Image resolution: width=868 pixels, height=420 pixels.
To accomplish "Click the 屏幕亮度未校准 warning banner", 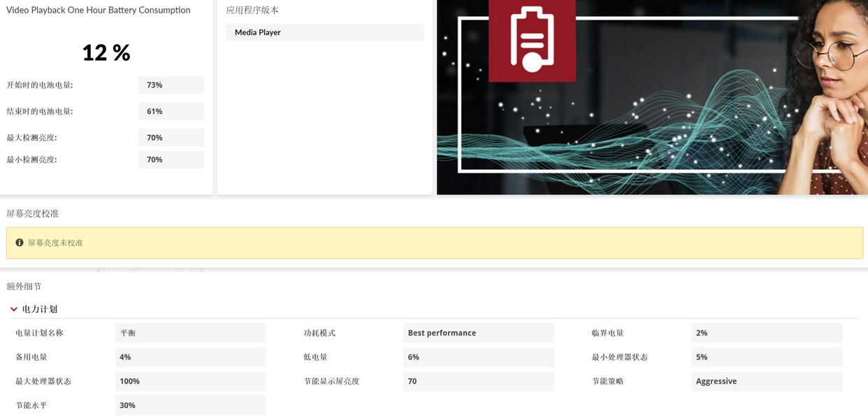I will (435, 242).
